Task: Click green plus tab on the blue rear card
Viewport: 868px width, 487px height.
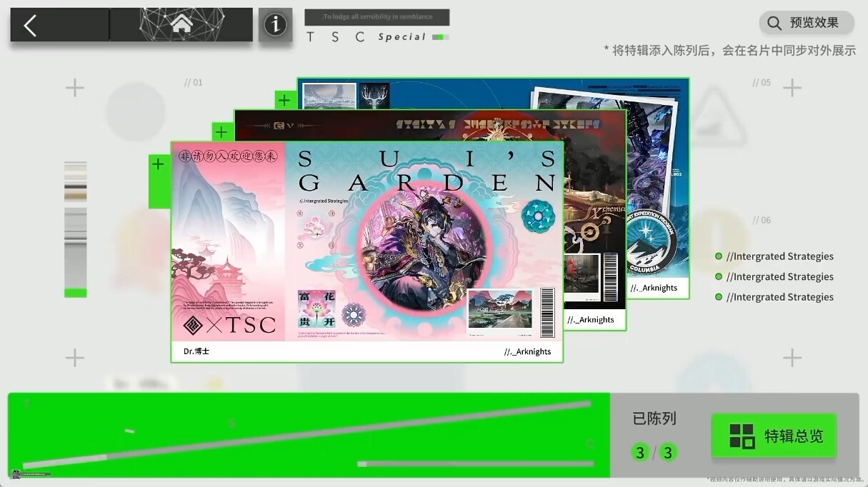Action: pyautogui.click(x=284, y=100)
